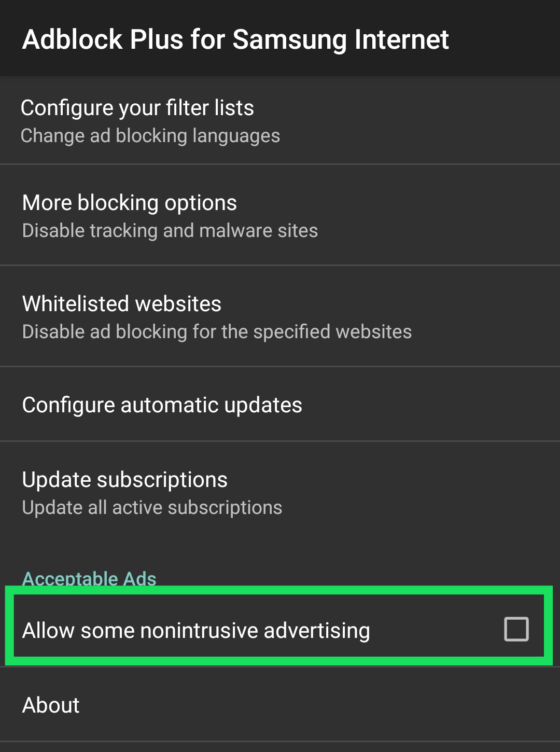Open Configure automatic updates

tap(162, 405)
